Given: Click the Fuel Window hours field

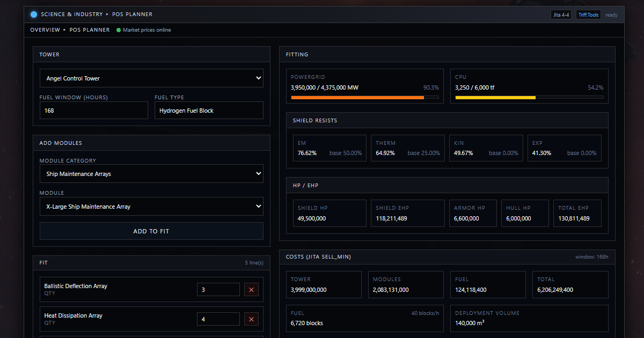Looking at the screenshot, I should coord(94,111).
